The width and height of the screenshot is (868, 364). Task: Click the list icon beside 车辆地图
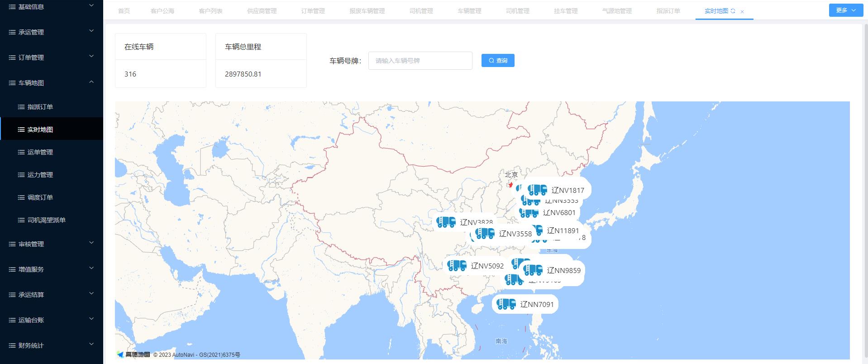pyautogui.click(x=12, y=83)
